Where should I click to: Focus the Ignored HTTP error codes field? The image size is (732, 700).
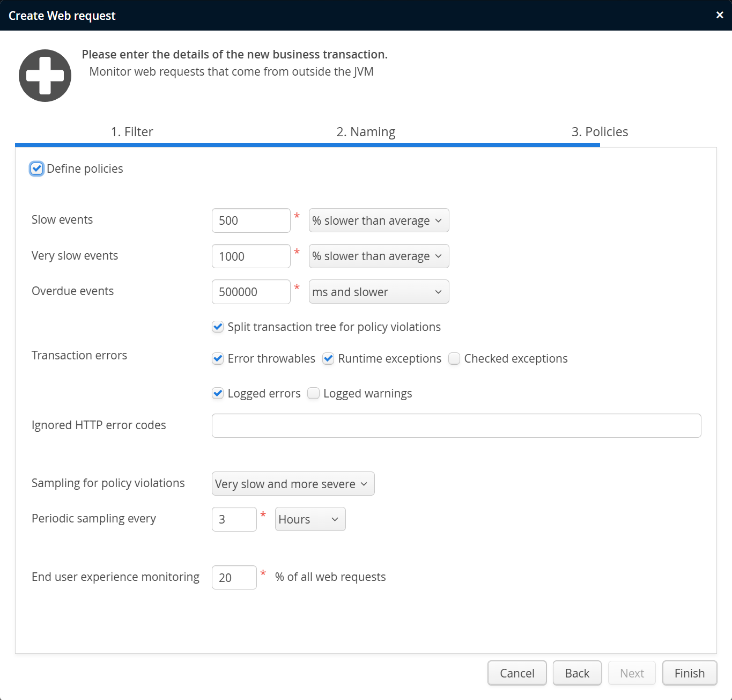tap(456, 426)
